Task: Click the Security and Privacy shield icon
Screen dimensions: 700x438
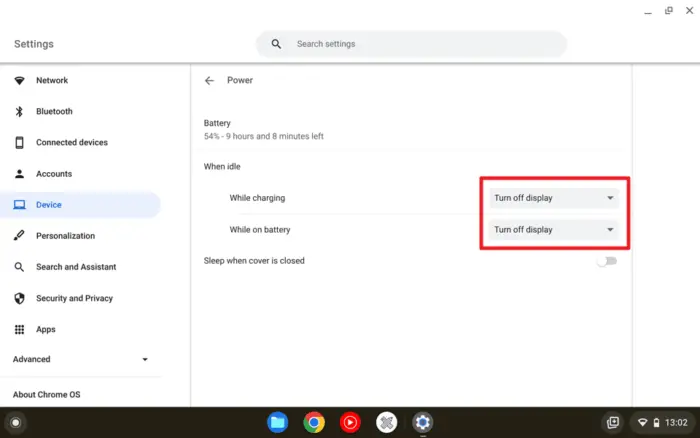Action: coord(19,298)
